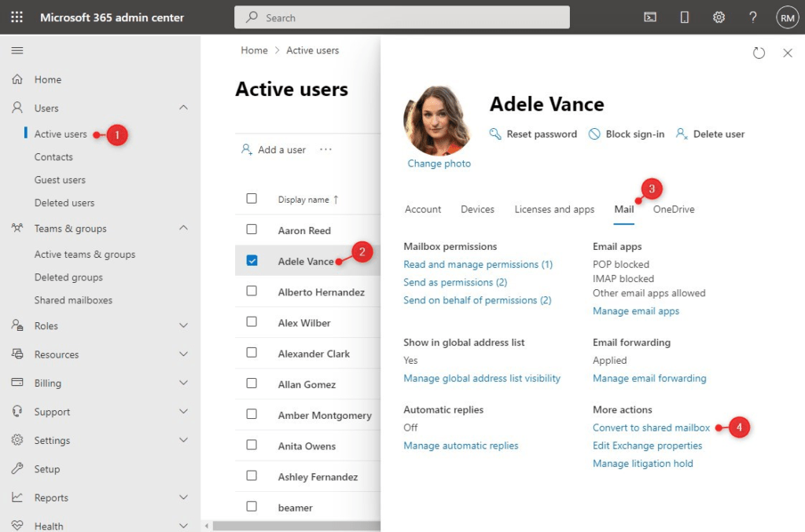Collapse the navigation with the hamburger icon

pos(17,50)
